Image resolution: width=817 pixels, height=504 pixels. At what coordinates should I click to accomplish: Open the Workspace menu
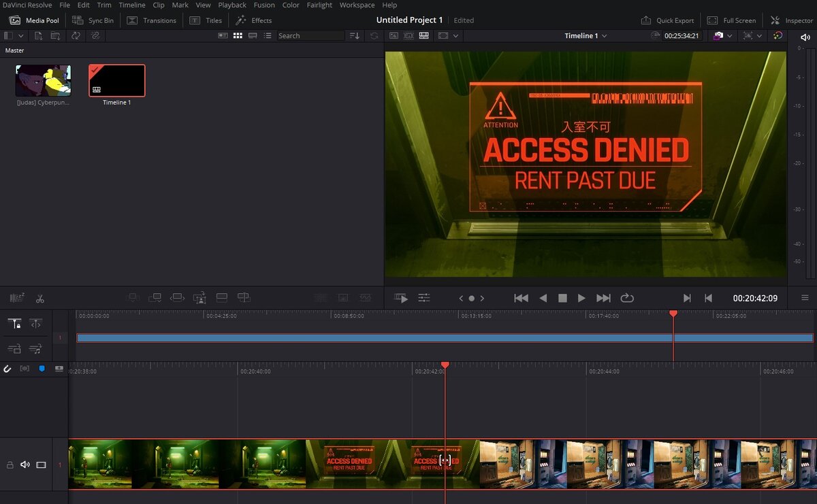coord(357,5)
